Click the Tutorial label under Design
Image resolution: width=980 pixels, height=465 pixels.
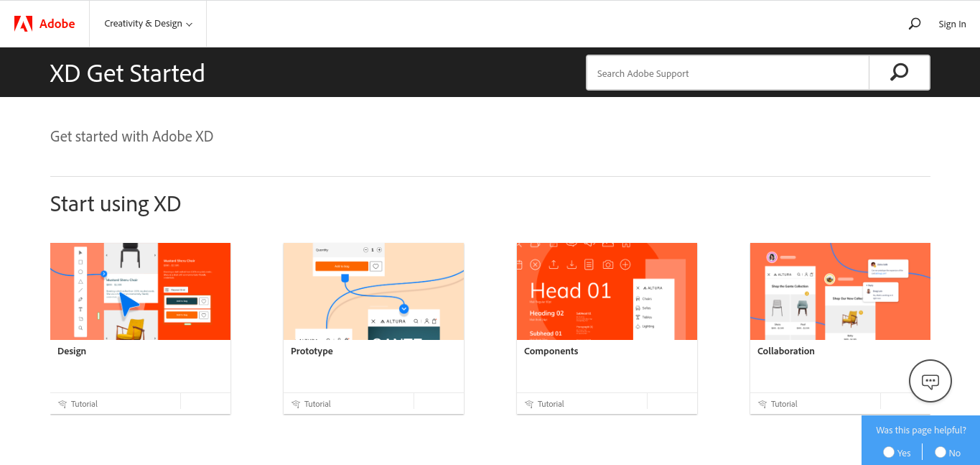tap(84, 404)
